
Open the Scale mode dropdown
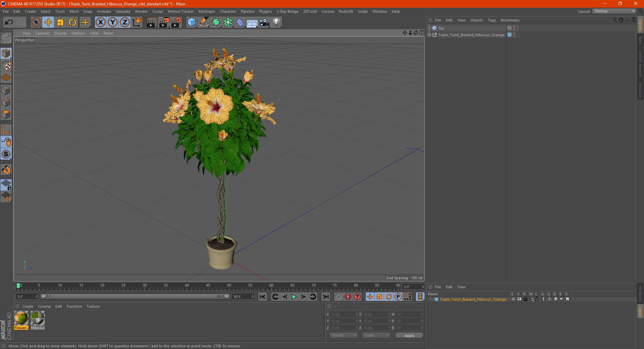(376, 335)
